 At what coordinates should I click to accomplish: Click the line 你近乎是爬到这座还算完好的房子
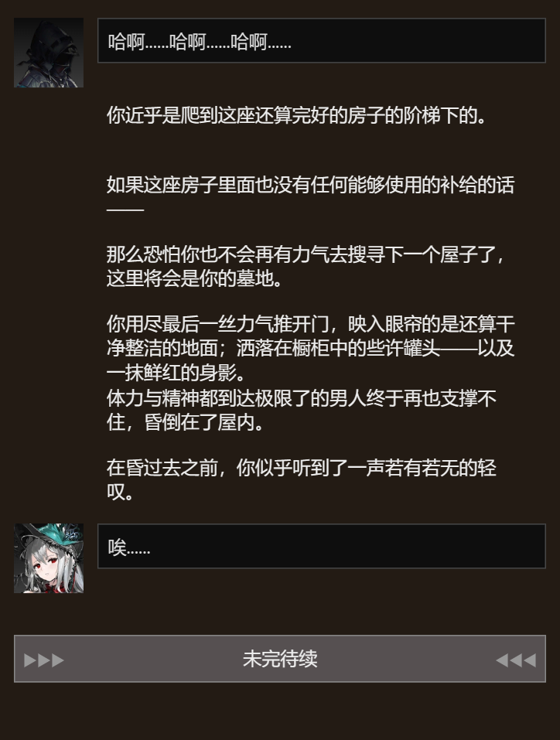point(296,115)
